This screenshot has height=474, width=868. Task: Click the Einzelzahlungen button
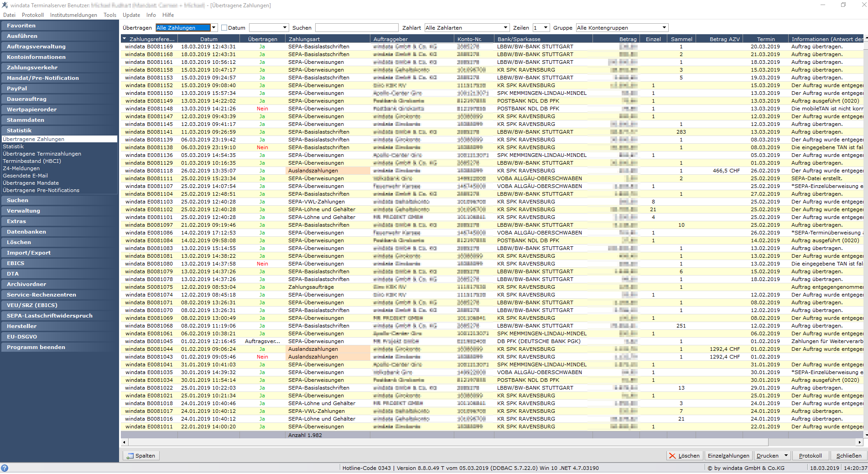(728, 456)
